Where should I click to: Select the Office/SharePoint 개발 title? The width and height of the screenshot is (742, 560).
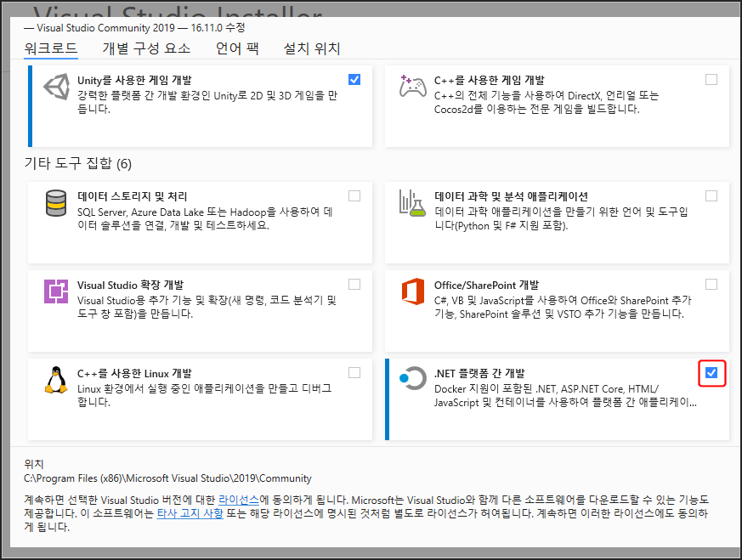[486, 286]
